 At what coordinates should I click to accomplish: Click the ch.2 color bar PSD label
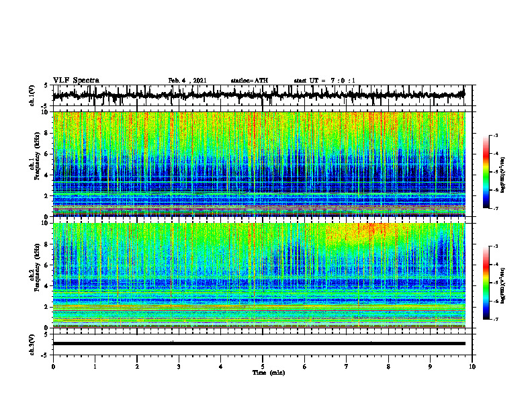tap(503, 285)
